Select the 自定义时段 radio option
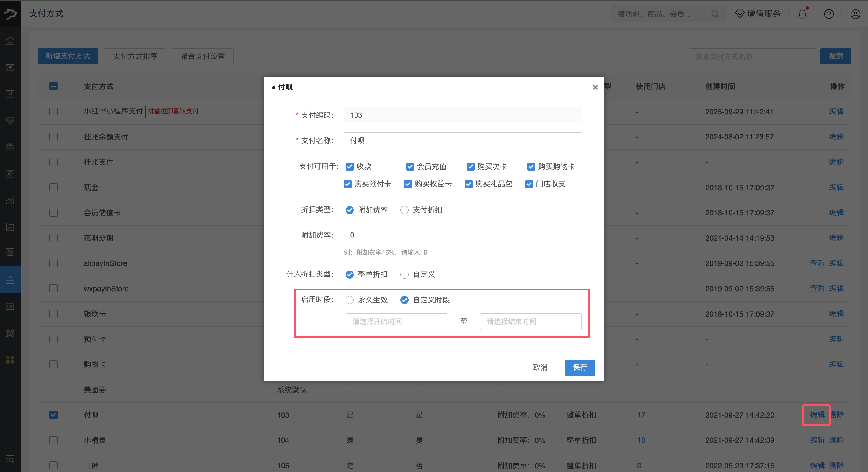Viewport: 868px width, 472px height. click(x=404, y=300)
